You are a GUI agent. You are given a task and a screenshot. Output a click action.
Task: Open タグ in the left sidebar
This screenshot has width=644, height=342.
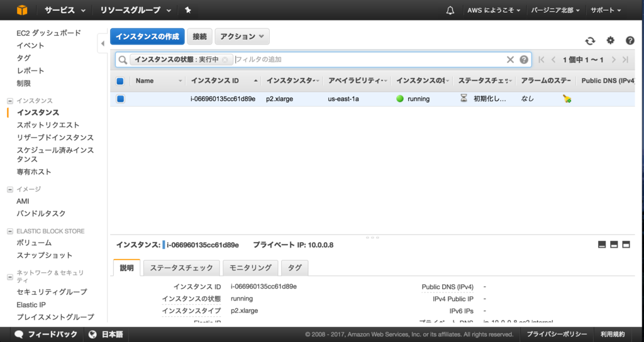(23, 58)
